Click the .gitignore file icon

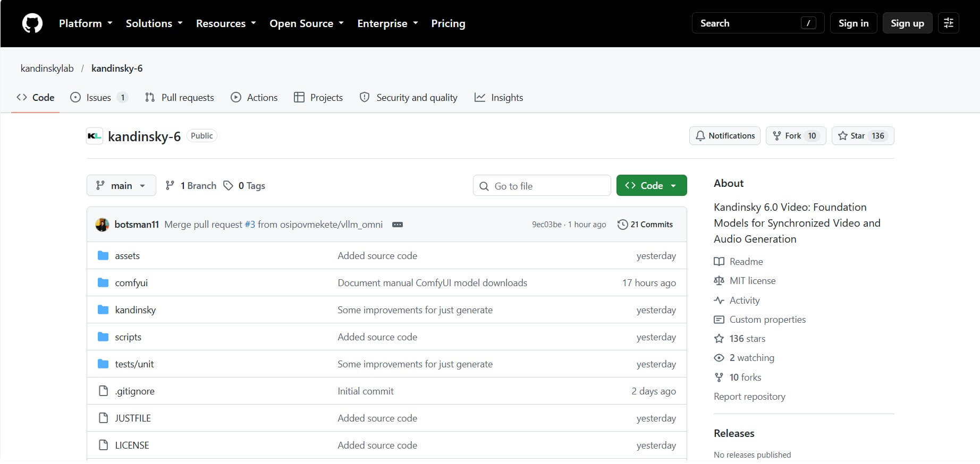(x=104, y=391)
